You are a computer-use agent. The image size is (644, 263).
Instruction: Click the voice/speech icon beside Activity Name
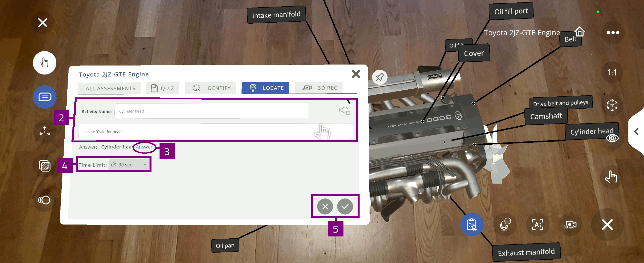coord(344,110)
